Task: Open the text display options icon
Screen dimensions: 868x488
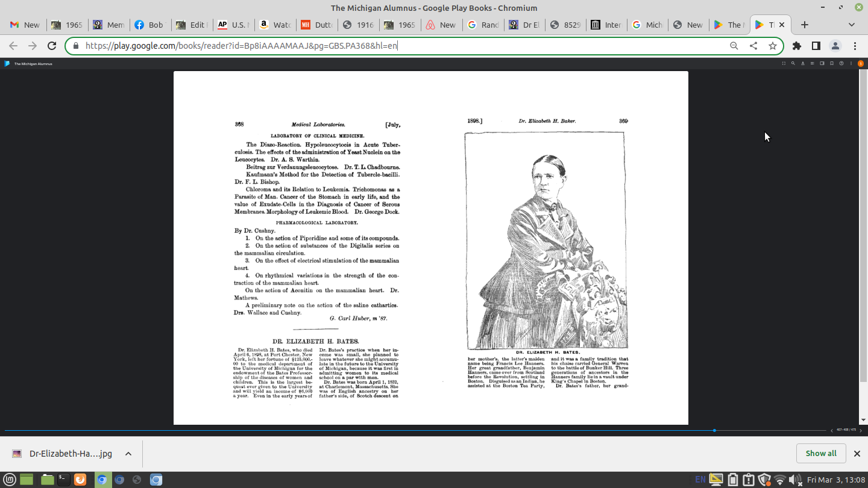Action: pos(803,63)
